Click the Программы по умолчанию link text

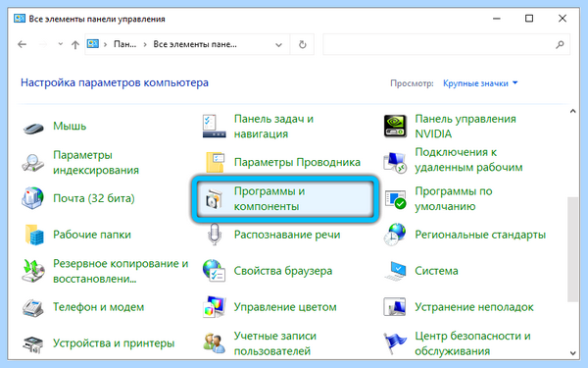pyautogui.click(x=454, y=198)
